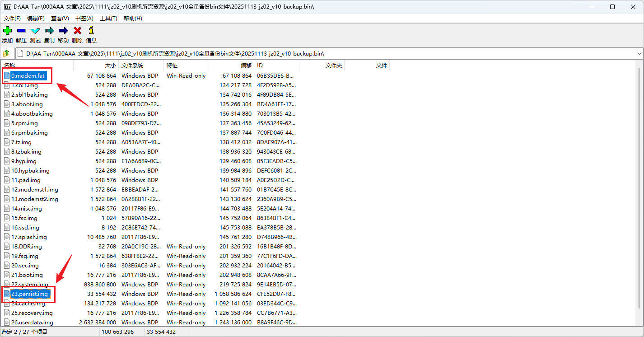Image resolution: width=644 pixels, height=337 pixels.
Task: Click the blue Extract (解压) minus icon
Action: (x=21, y=31)
